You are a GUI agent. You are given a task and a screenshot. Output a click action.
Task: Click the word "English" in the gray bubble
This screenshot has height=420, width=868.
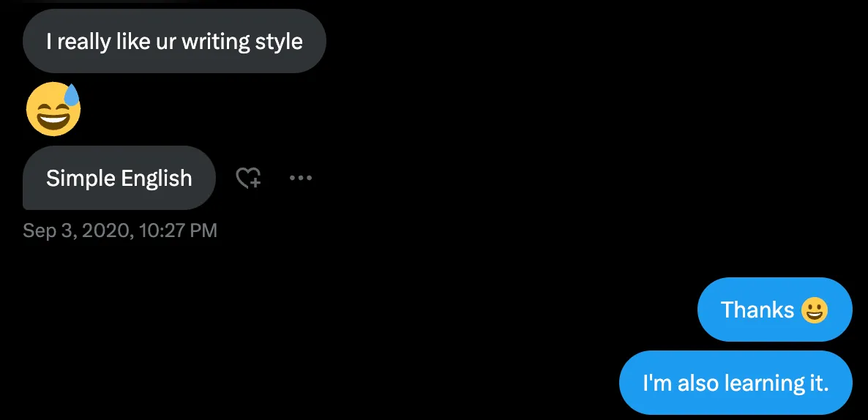pyautogui.click(x=157, y=178)
